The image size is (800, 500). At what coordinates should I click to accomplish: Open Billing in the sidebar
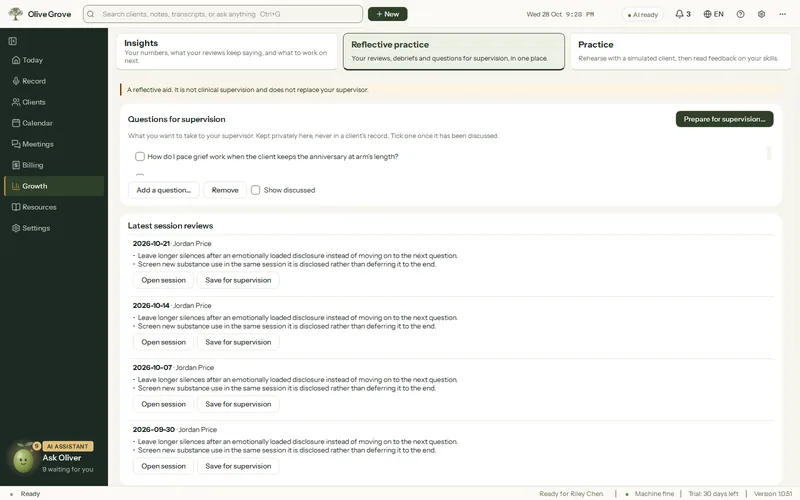point(54,165)
